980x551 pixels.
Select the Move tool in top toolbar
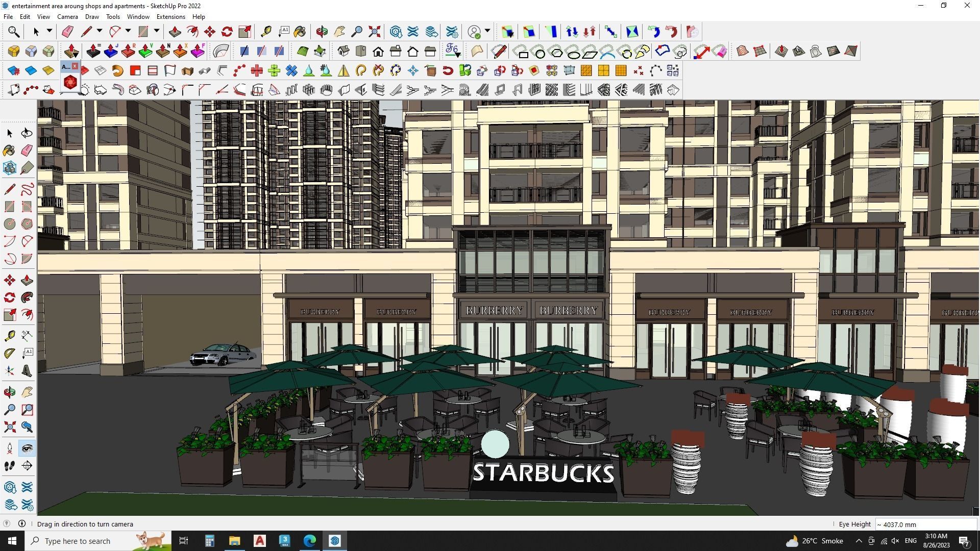[210, 32]
